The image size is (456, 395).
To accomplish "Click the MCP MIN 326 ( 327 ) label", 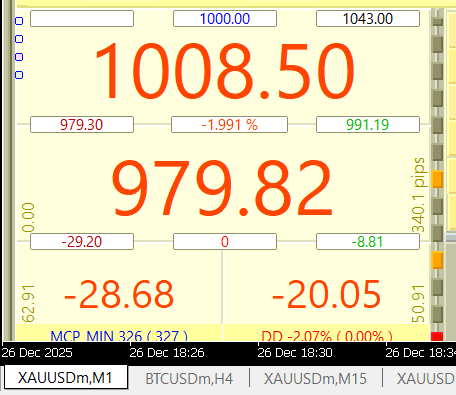I will tap(119, 335).
